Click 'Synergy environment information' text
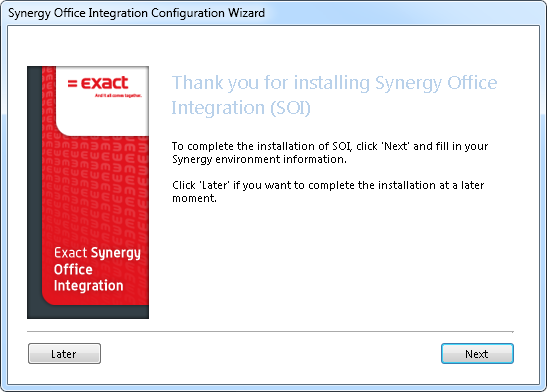 (259, 159)
